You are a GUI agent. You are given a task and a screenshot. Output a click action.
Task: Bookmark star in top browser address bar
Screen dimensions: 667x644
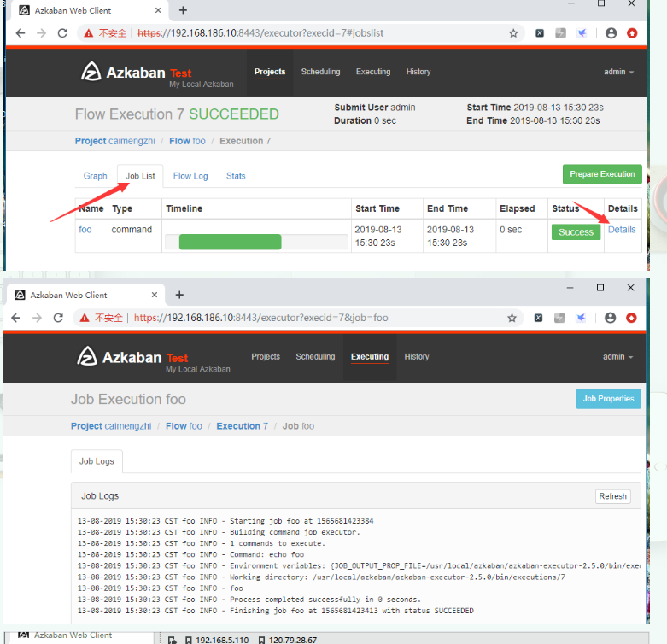click(513, 33)
